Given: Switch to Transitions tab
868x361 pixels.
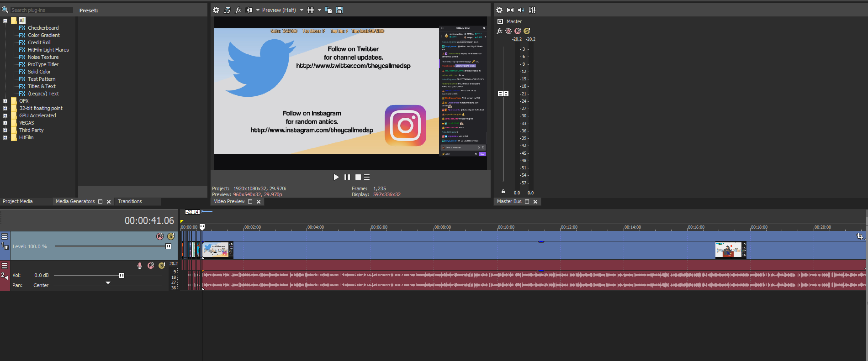Looking at the screenshot, I should [130, 201].
